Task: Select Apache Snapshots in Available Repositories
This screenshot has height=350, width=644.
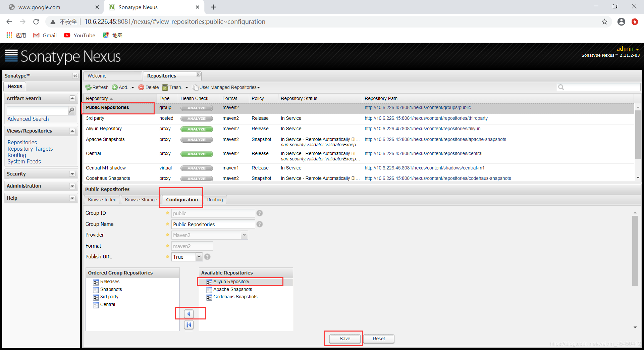Action: tap(232, 289)
